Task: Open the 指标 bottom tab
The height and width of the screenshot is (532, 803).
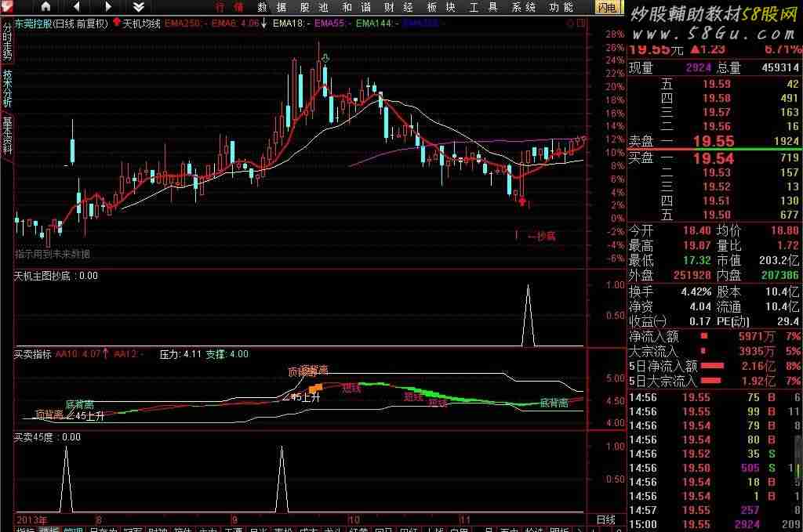Action: pos(25,529)
